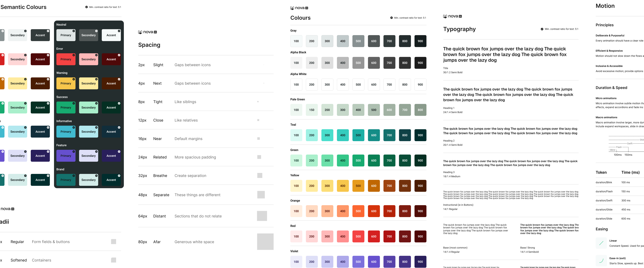644x268 pixels.
Task: Click dark-panel Warning Secondary yellow button
Action: (x=88, y=83)
